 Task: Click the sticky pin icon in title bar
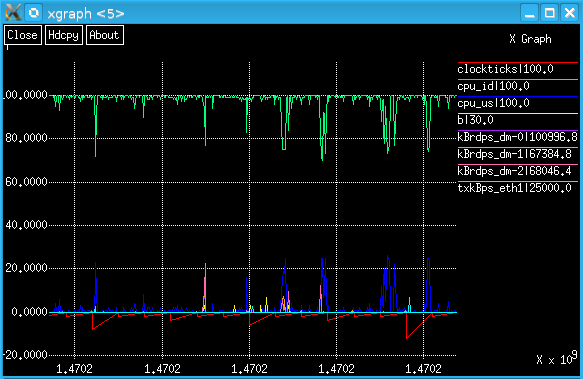click(33, 13)
